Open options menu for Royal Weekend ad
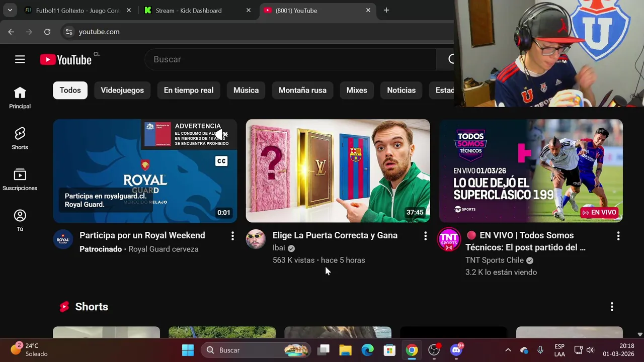Image resolution: width=644 pixels, height=362 pixels. [x=232, y=236]
